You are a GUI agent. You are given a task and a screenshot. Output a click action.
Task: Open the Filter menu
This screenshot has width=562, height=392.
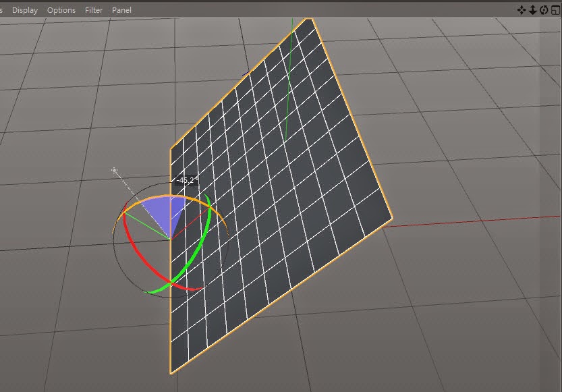click(93, 10)
